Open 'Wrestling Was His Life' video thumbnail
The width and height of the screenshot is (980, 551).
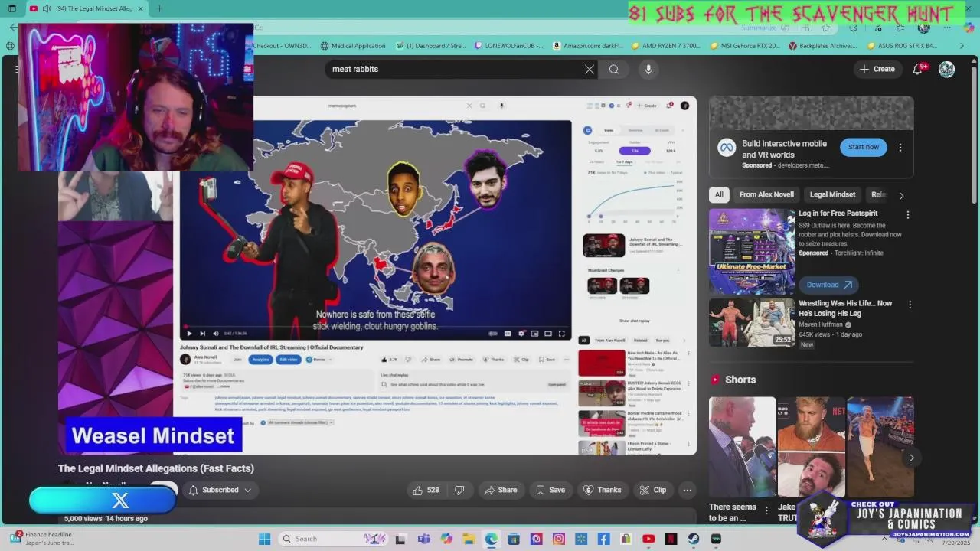coord(751,322)
